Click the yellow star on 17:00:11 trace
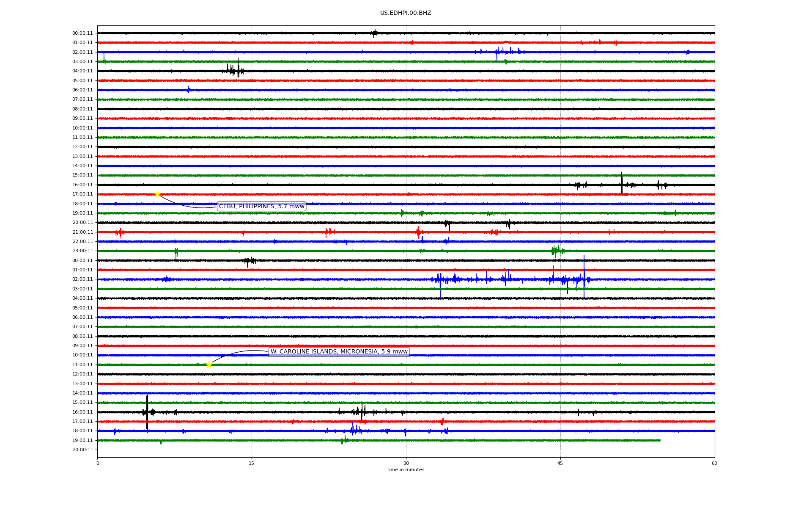Image resolution: width=812 pixels, height=508 pixels. pos(157,194)
